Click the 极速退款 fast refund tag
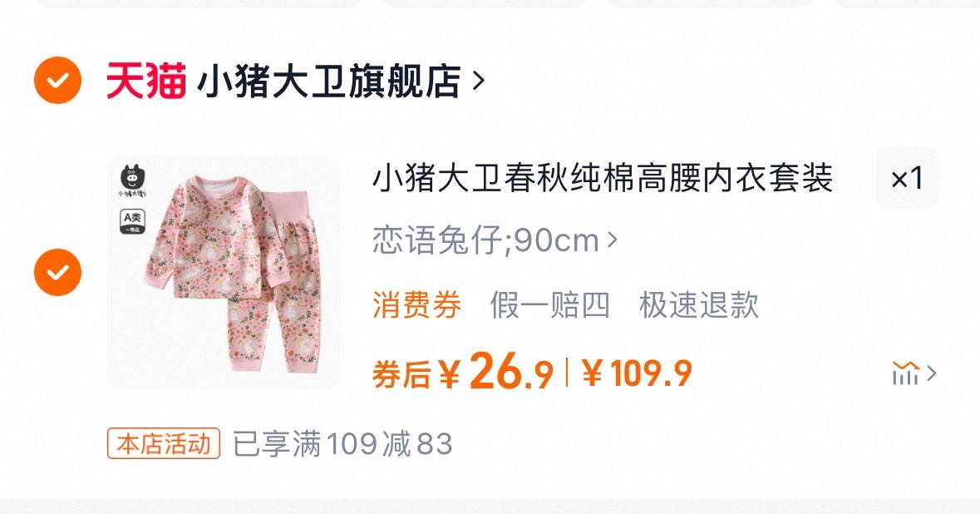Screen dimensions: 980x514 [x=699, y=305]
